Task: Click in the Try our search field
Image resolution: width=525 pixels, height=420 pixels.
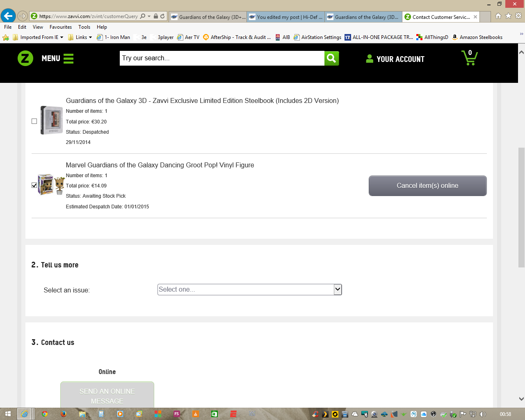Action: (222, 58)
